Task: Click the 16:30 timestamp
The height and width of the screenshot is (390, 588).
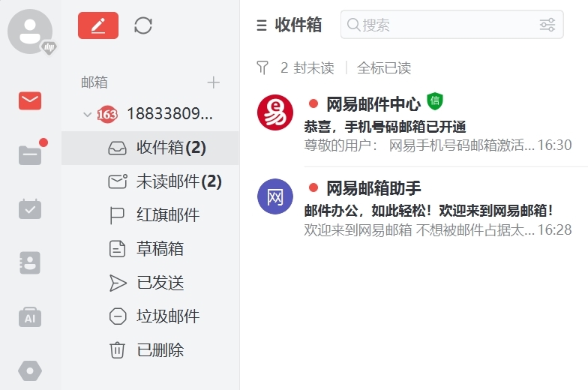Action: click(x=555, y=145)
